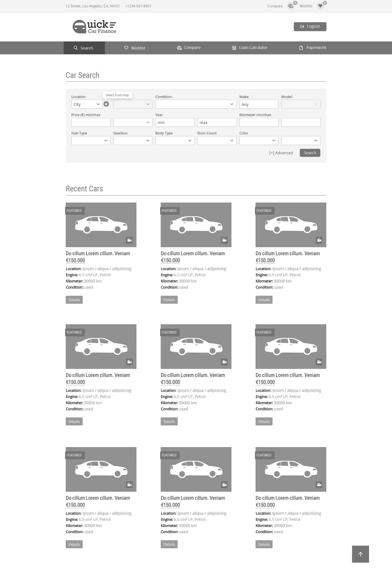The width and height of the screenshot is (392, 569).
Task: Open the Color dropdown
Action: coord(259,140)
